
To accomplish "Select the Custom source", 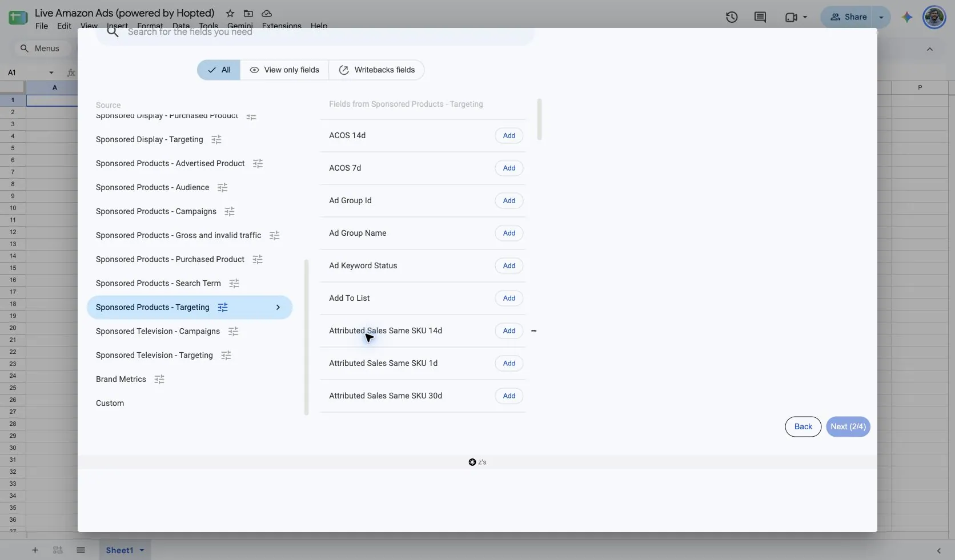I will point(110,403).
